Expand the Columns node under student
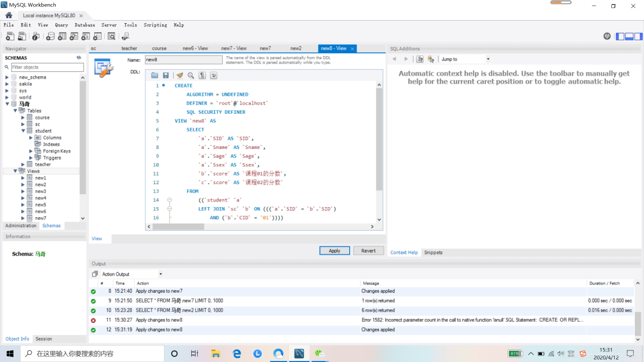 click(31, 138)
